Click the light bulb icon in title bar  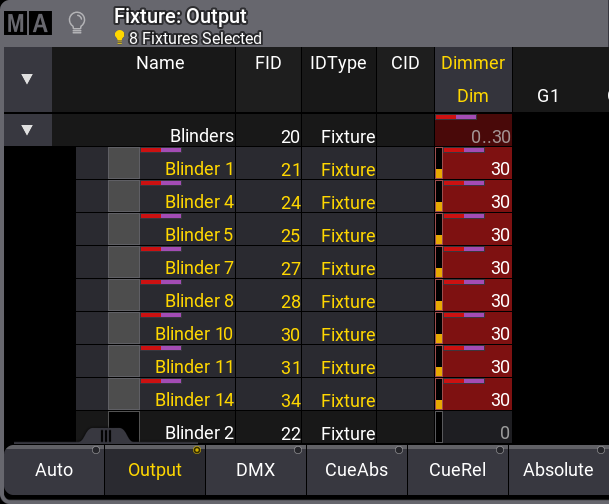(77, 23)
